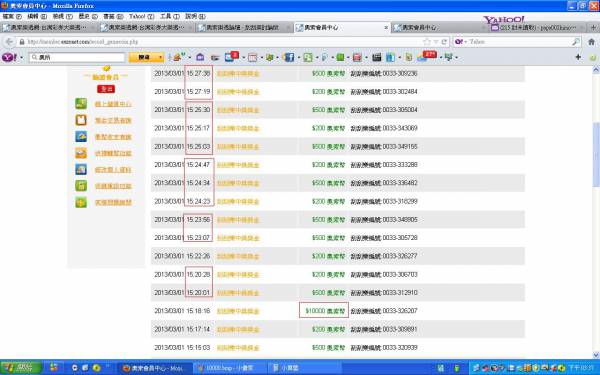Open the prize link in the 15:24:47 row
The width and height of the screenshot is (600, 375).
click(238, 165)
